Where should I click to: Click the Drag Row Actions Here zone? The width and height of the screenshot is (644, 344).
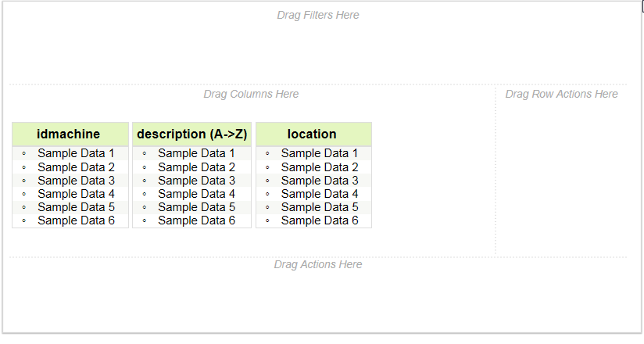point(561,94)
